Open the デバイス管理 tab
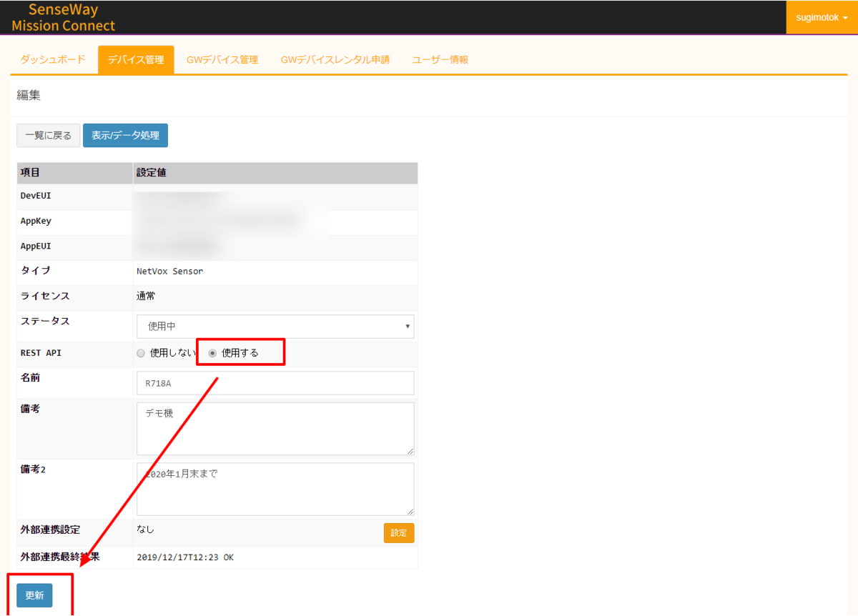The width and height of the screenshot is (858, 616). 136,60
